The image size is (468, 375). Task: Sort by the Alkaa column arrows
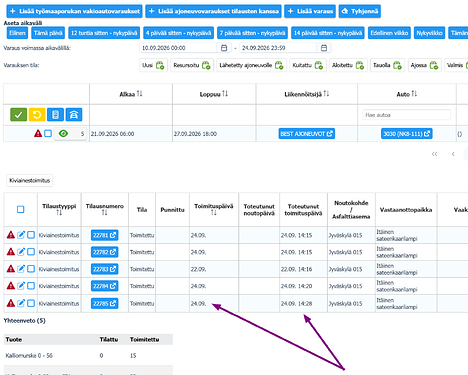point(139,94)
